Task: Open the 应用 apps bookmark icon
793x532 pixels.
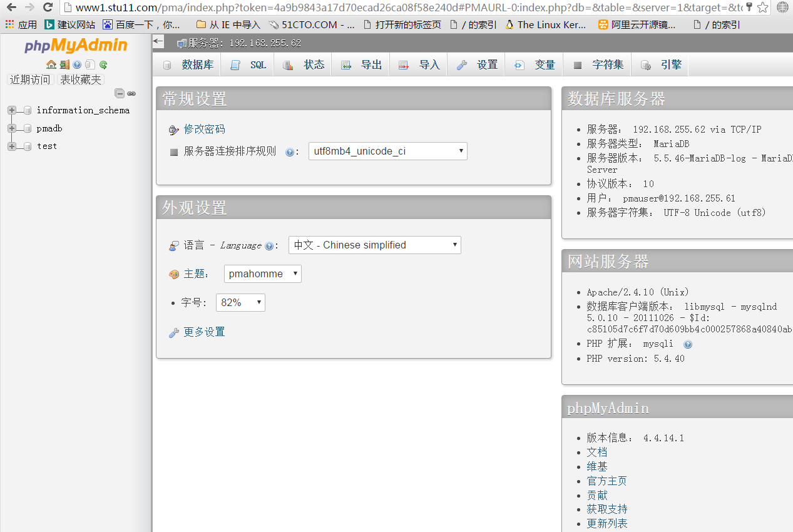Action: (21, 25)
